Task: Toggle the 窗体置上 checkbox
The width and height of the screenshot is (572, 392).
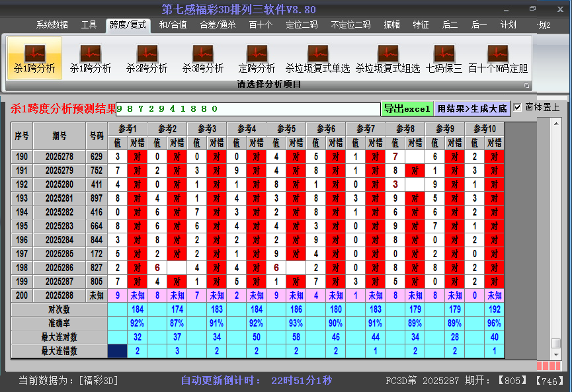Action: (518, 107)
